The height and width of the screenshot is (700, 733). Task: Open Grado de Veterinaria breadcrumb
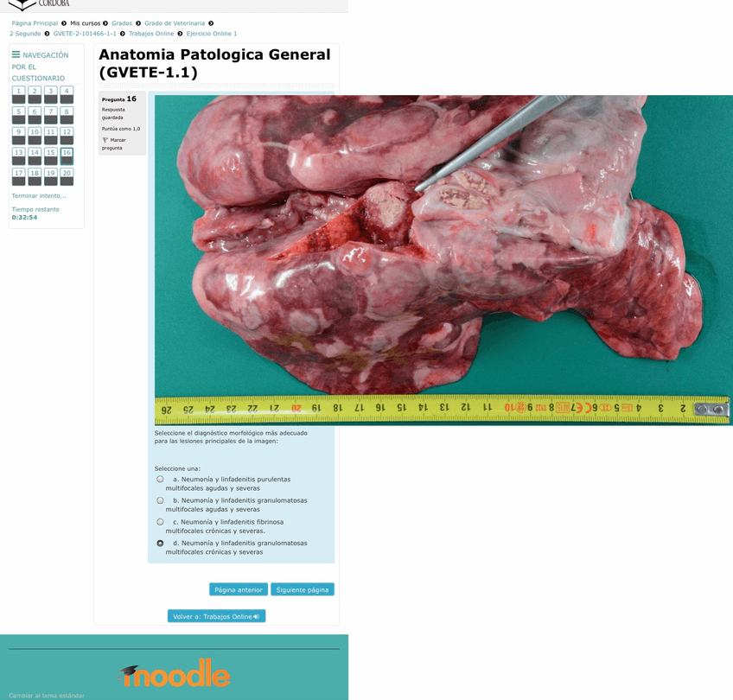(175, 23)
